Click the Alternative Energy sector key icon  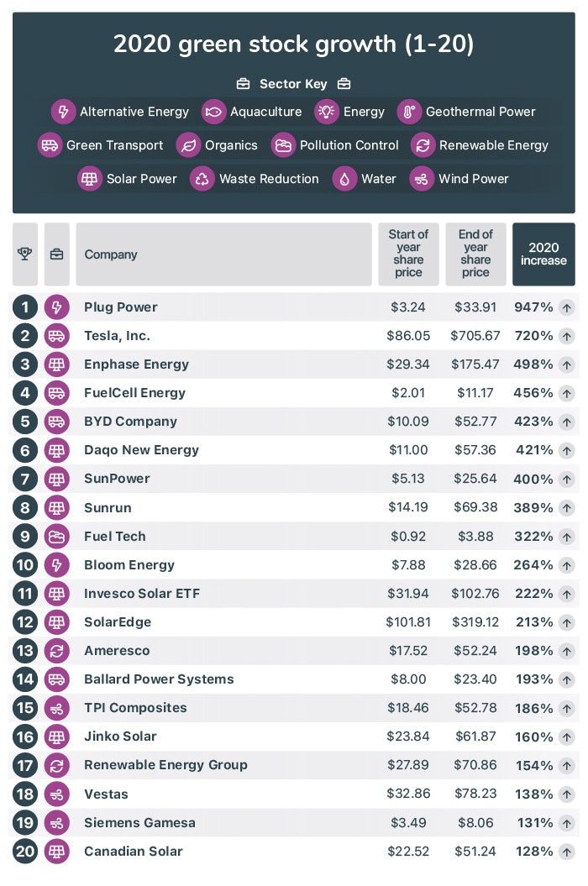[x=64, y=112]
